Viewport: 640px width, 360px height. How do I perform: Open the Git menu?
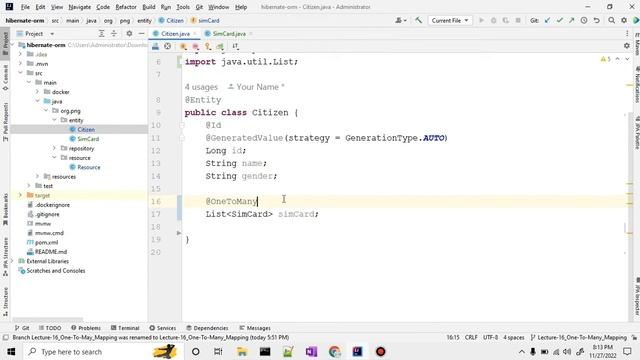[199, 7]
